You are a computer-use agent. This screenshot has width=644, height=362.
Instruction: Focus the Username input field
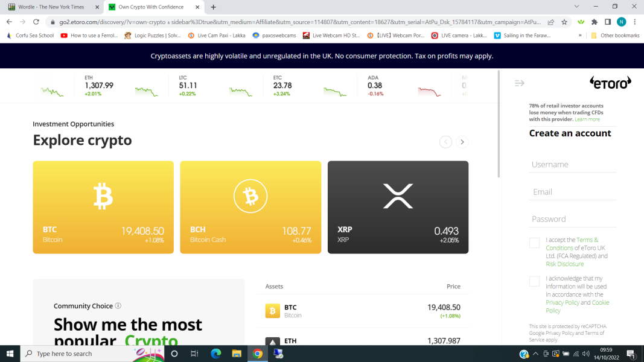point(572,165)
